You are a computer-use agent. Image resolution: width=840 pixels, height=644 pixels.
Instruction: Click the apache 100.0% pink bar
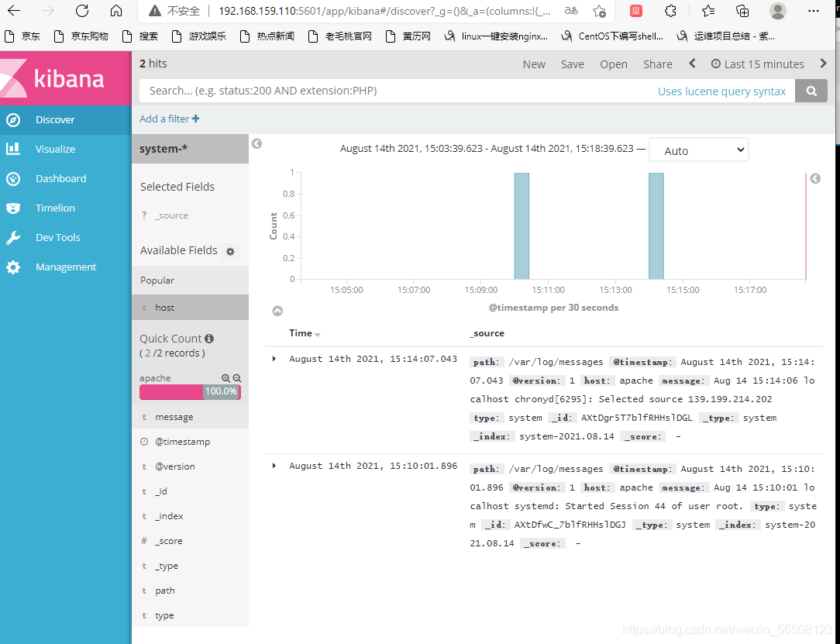(190, 391)
